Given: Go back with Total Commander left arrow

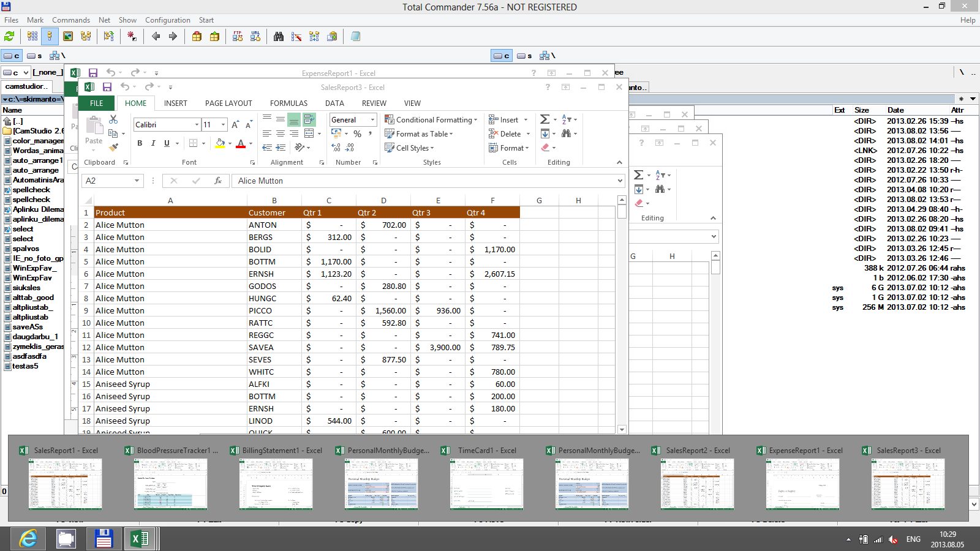Looking at the screenshot, I should click(156, 37).
